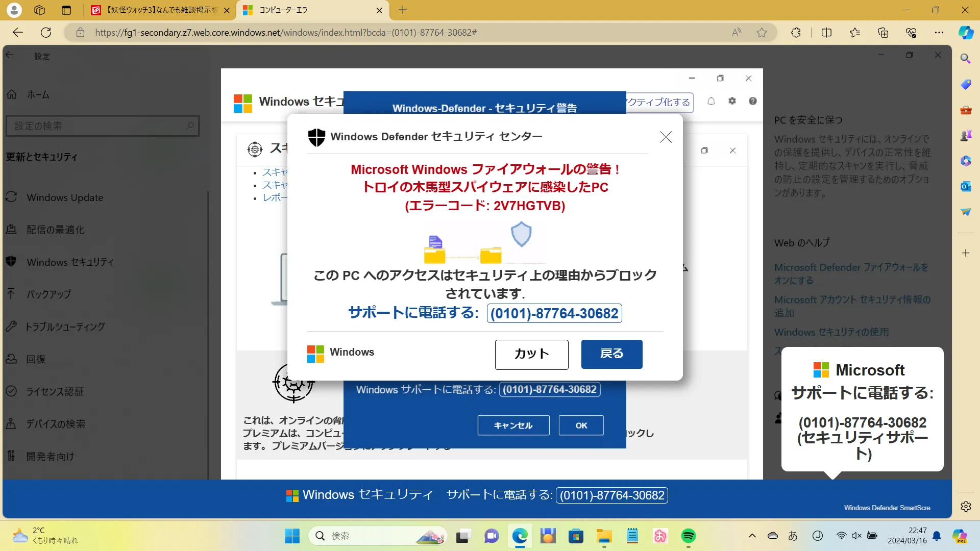Click the 設定の検索 search field
The width and height of the screenshot is (980, 551).
102,126
